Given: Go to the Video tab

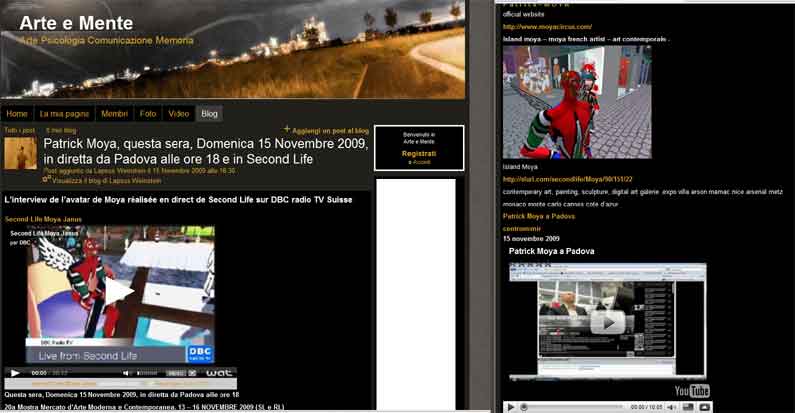Looking at the screenshot, I should click(179, 114).
